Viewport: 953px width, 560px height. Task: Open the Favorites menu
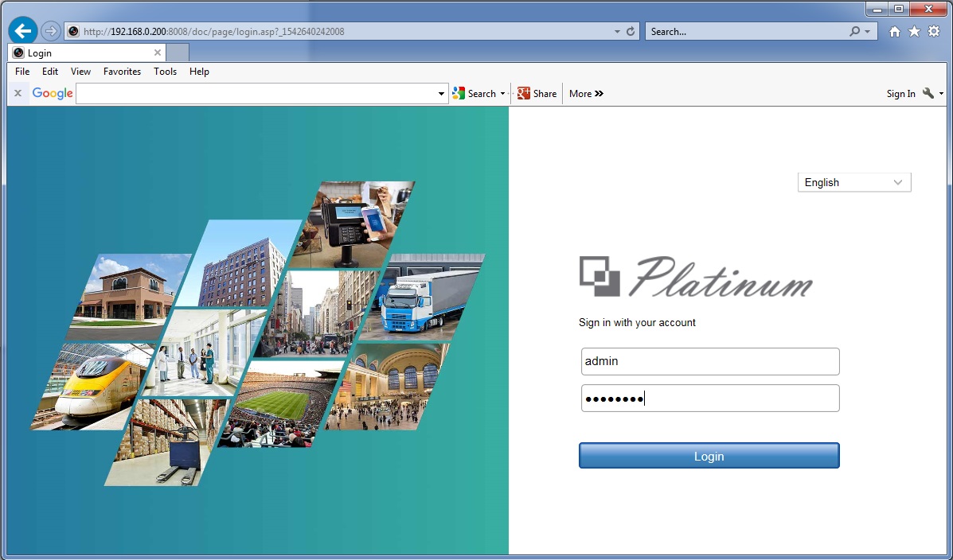[122, 72]
